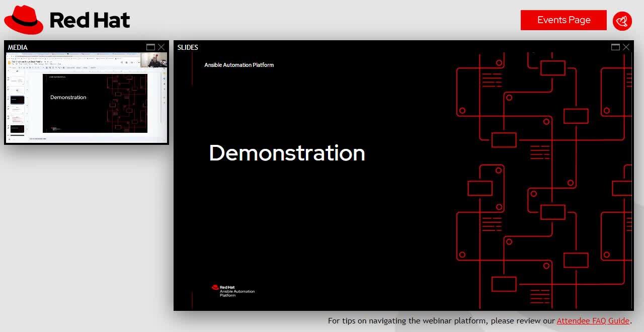Image resolution: width=644 pixels, height=332 pixels.
Task: Open the Events Page button
Action: pyautogui.click(x=563, y=20)
